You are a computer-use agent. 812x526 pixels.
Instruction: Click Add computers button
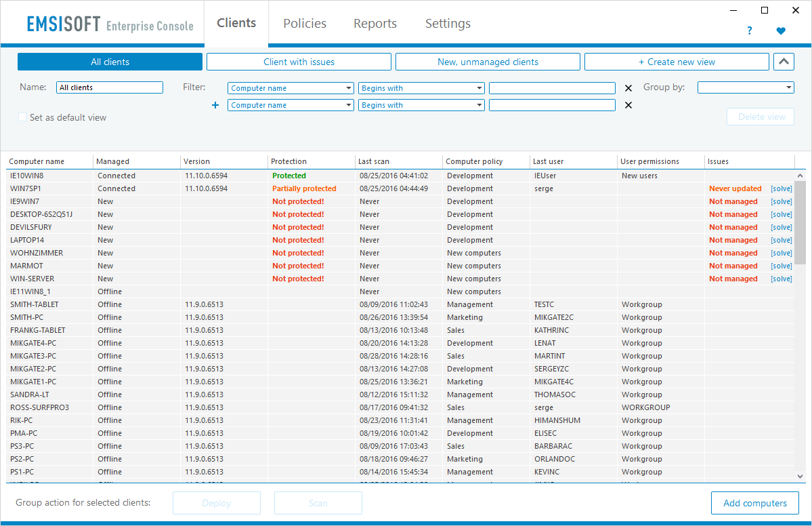click(754, 503)
